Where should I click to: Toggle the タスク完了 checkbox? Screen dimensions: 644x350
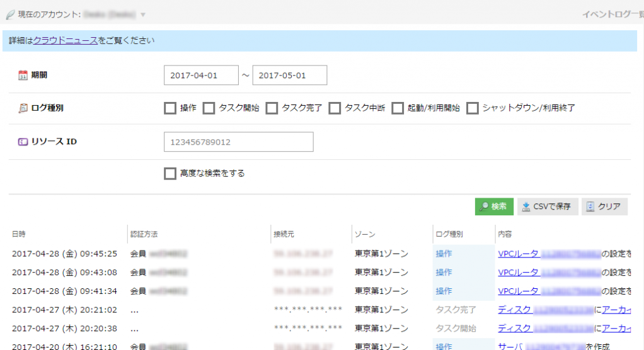(272, 108)
